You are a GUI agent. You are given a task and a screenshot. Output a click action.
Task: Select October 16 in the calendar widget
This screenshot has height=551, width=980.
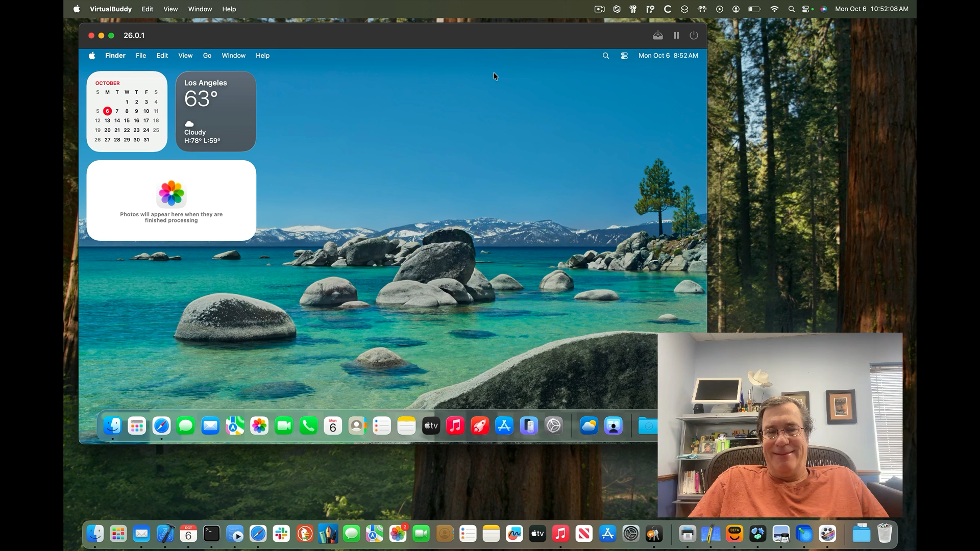136,120
